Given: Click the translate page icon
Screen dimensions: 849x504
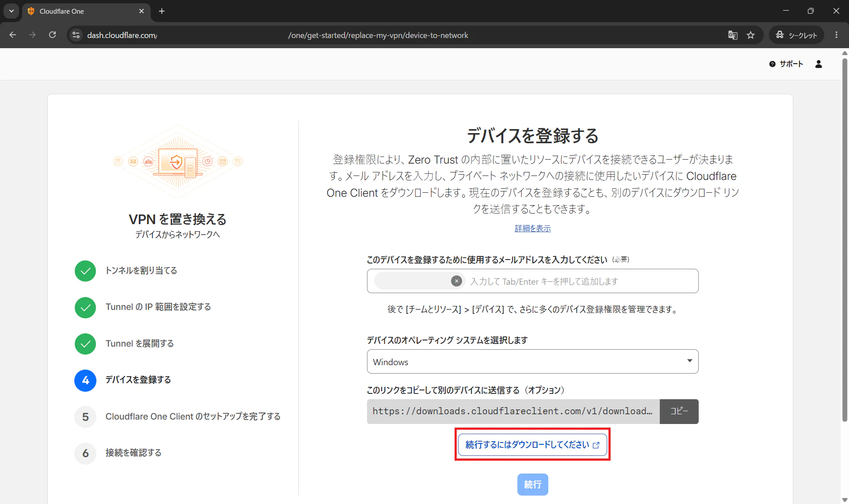Looking at the screenshot, I should point(733,35).
